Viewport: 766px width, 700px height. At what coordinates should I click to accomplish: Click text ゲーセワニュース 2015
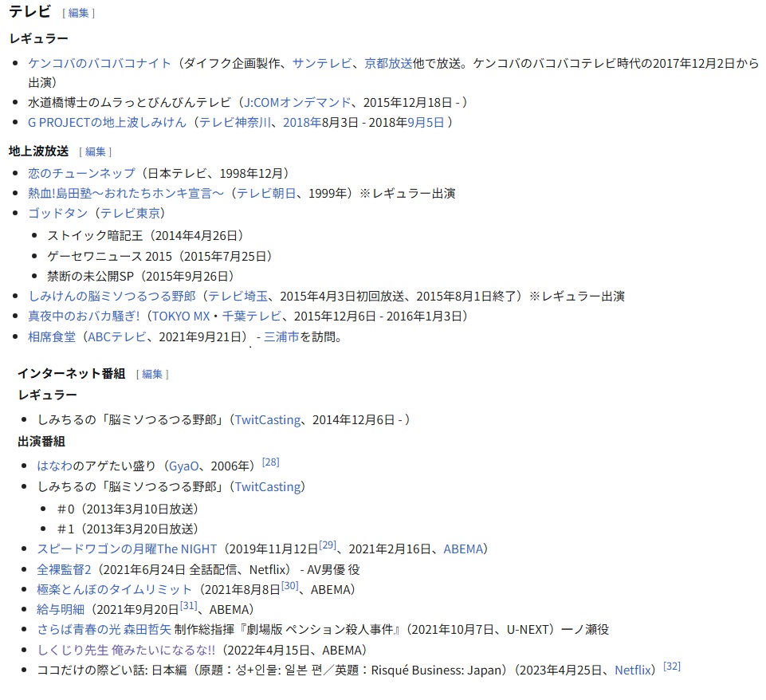pyautogui.click(x=109, y=257)
